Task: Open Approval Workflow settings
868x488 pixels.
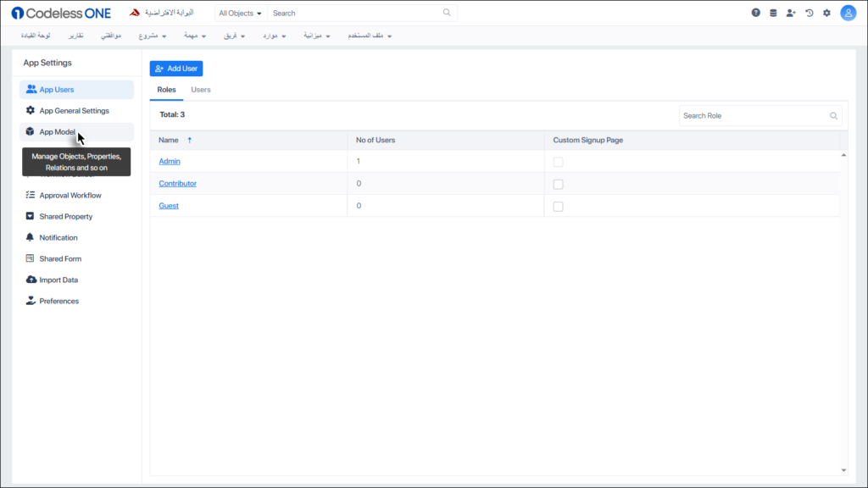Action: (x=76, y=196)
